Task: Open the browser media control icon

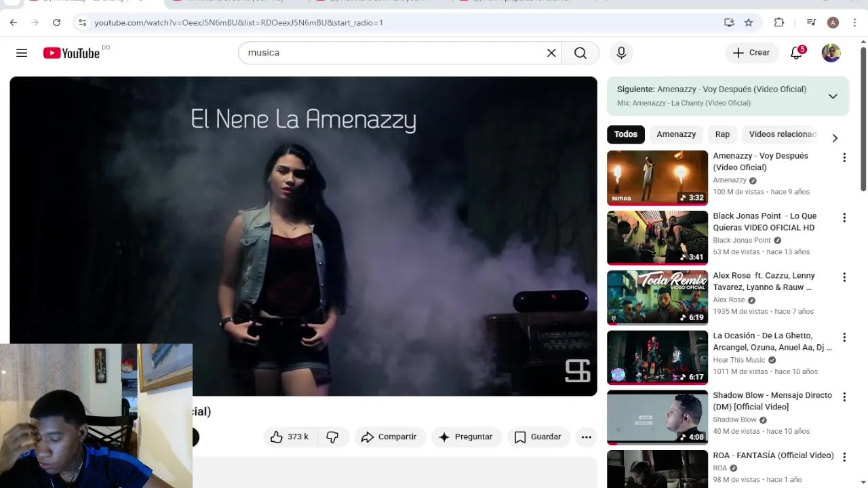Action: (x=811, y=22)
